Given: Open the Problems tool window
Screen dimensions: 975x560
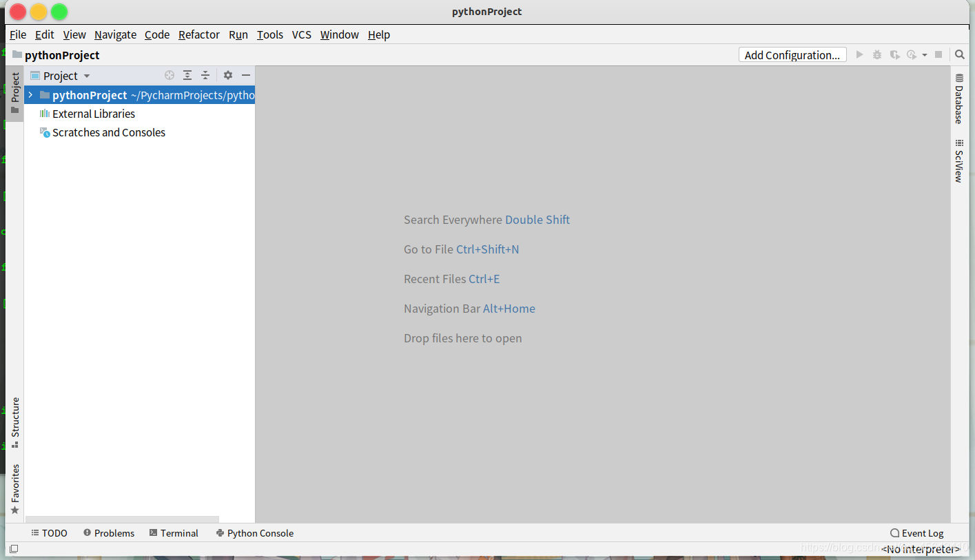Looking at the screenshot, I should pyautogui.click(x=109, y=533).
